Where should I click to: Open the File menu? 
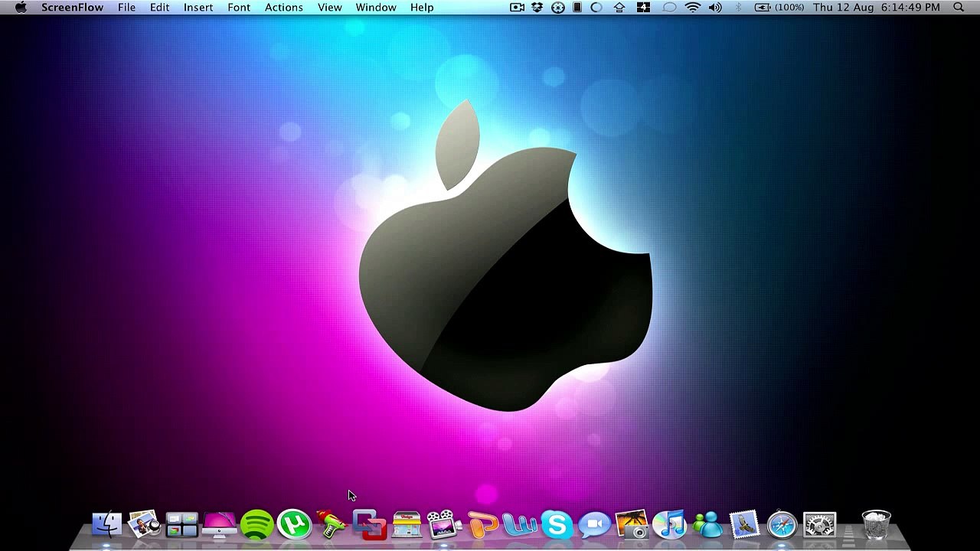click(x=126, y=8)
